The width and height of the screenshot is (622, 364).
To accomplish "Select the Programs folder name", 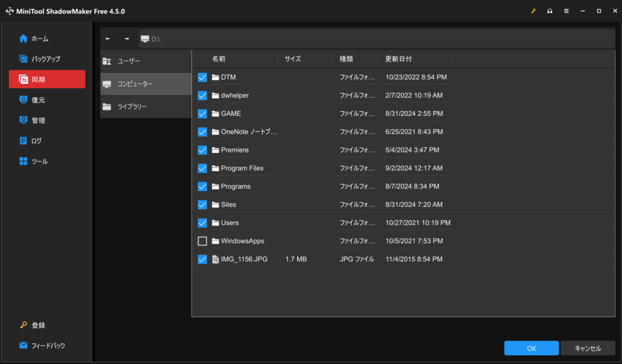I will point(236,187).
